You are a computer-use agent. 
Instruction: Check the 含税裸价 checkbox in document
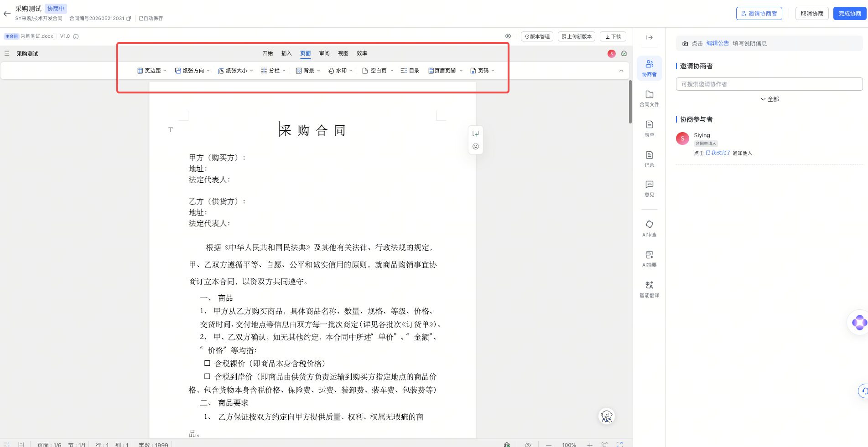207,363
